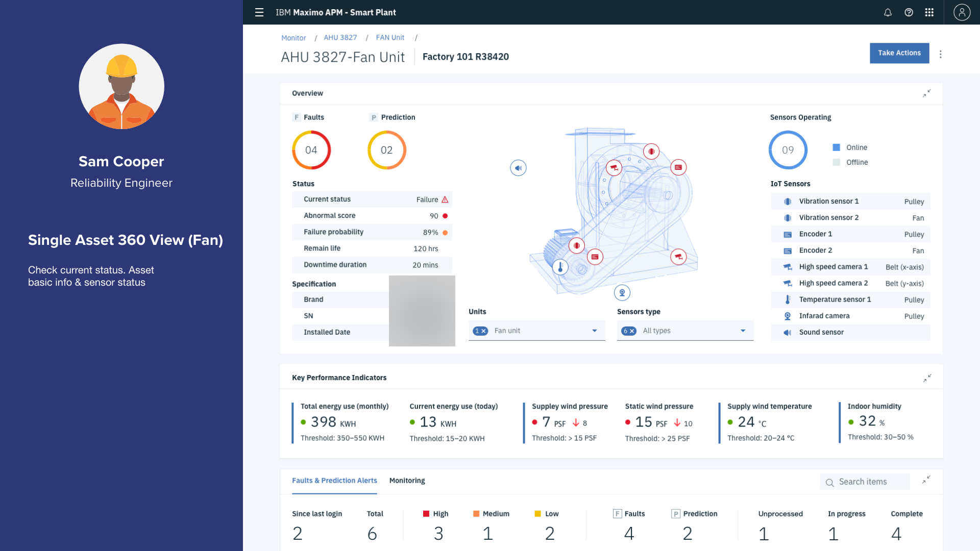Viewport: 980px width, 551px height.
Task: Click the Encoder 2 row icon
Action: tap(788, 251)
